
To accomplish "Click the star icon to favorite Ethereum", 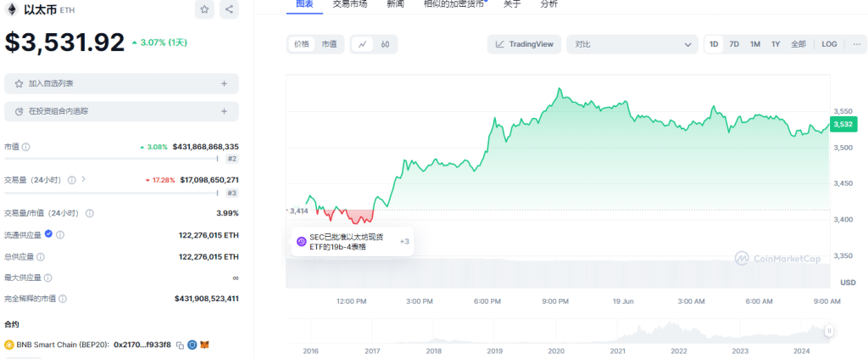I will pos(205,10).
